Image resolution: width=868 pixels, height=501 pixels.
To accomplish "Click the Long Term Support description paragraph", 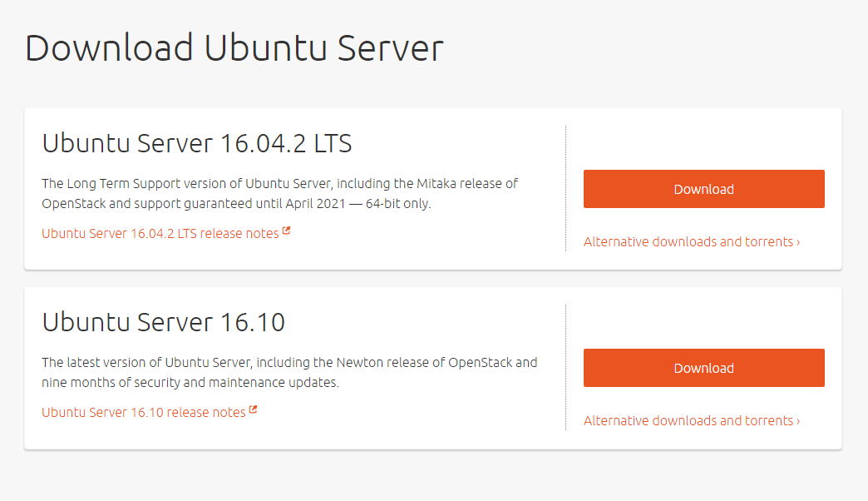I will (x=280, y=193).
